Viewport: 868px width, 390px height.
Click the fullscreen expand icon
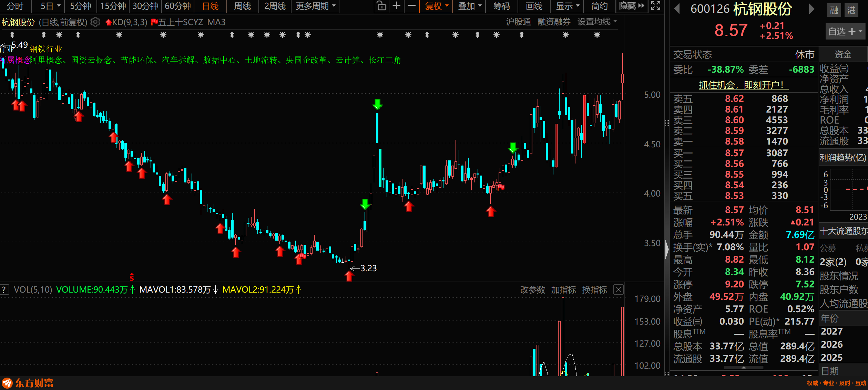click(x=655, y=6)
